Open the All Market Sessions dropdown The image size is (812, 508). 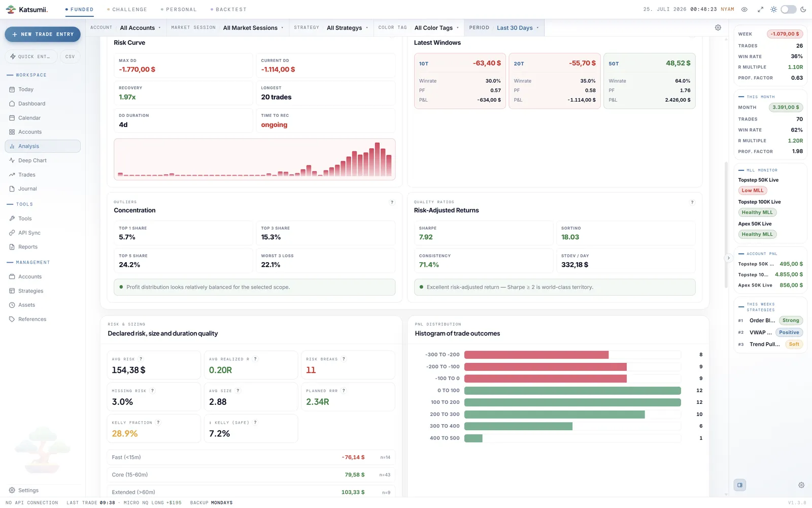coord(253,28)
